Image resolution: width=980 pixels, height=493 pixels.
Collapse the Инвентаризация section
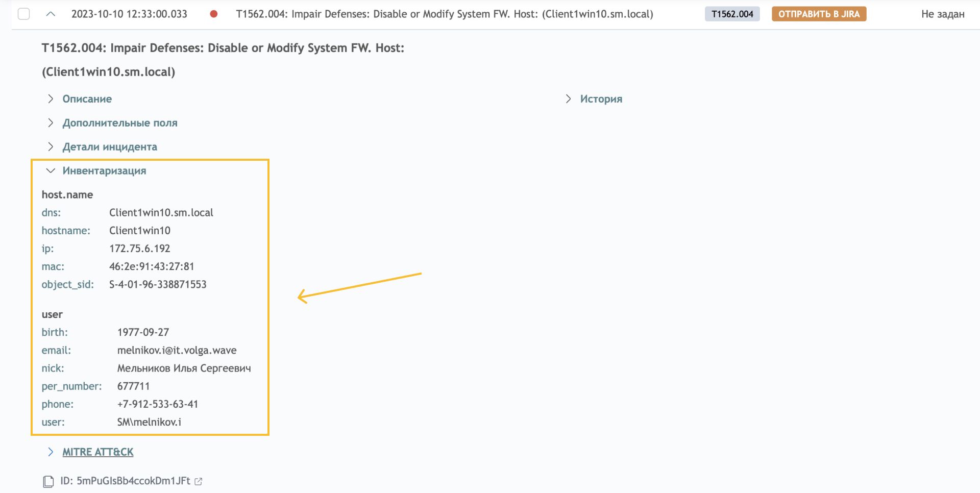104,171
